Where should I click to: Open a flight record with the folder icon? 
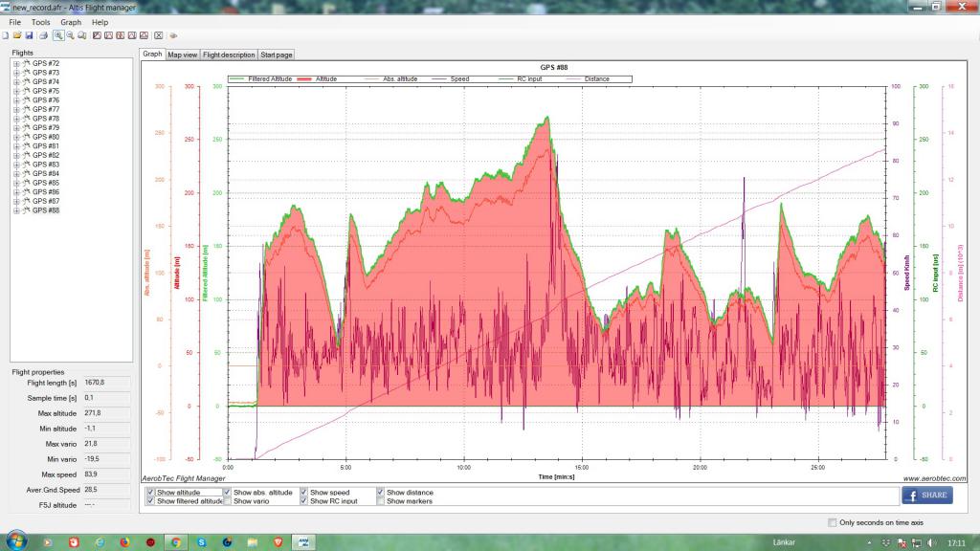[x=17, y=35]
